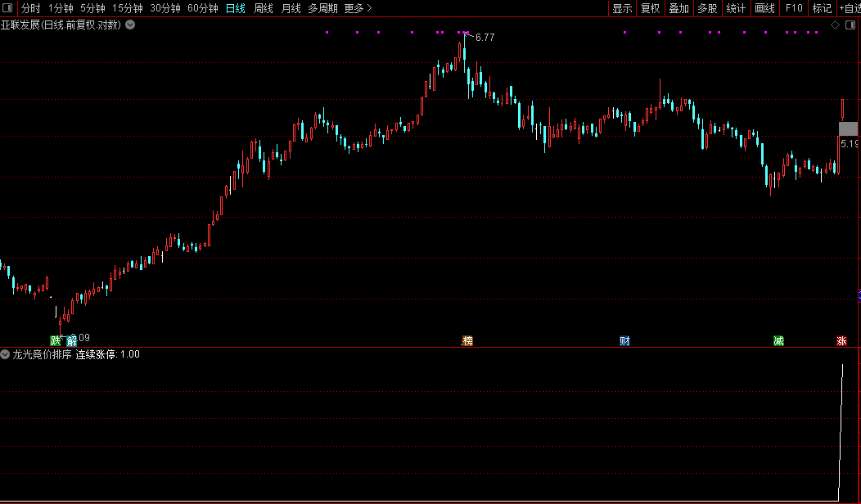Viewport: 861px width, 504px height.
Task: Add the stock via +自选 button
Action: click(849, 8)
